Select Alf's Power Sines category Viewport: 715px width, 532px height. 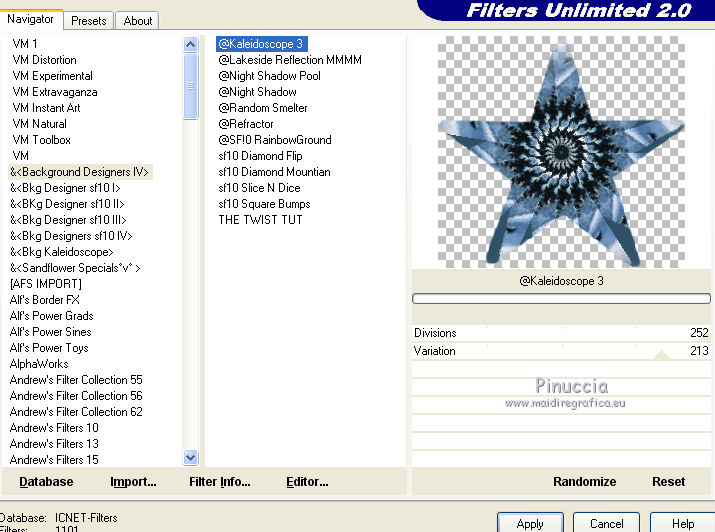click(x=50, y=331)
